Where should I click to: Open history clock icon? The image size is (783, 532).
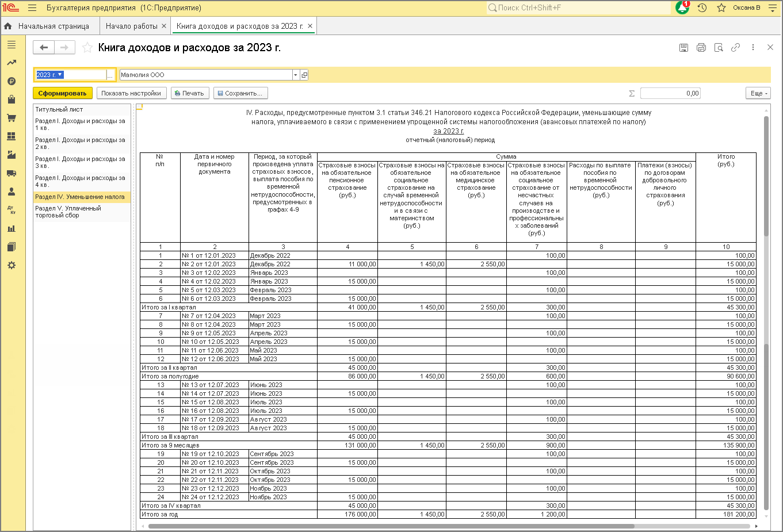(702, 8)
